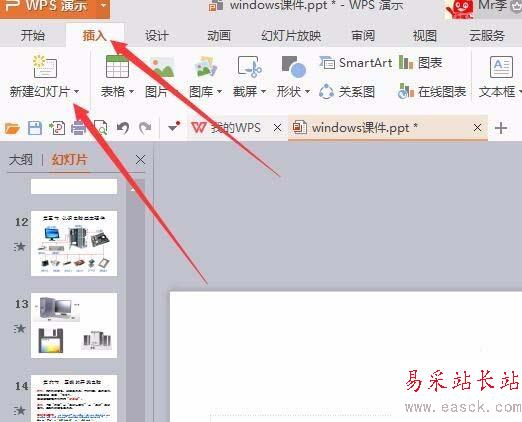The image size is (522, 422).
Task: Close the 我的WPS tab
Action: coord(277,127)
